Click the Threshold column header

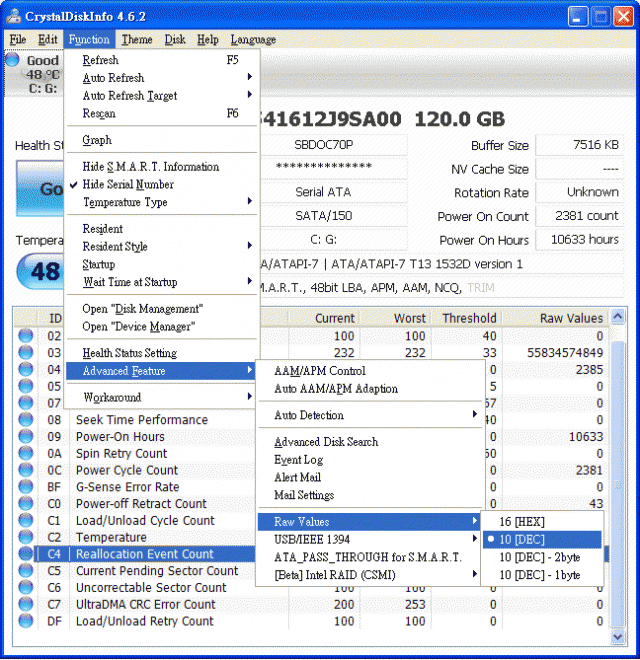pos(467,318)
